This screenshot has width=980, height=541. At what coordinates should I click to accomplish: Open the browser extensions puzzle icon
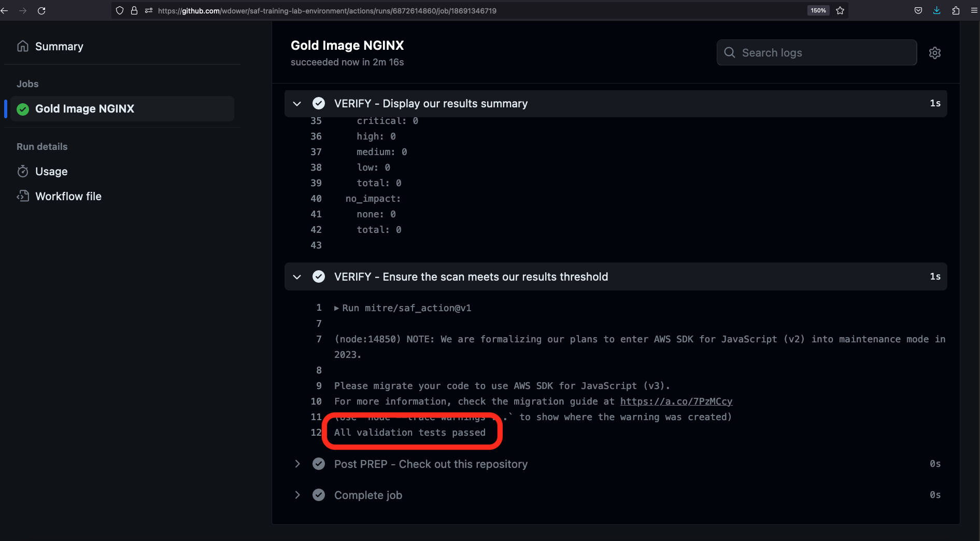tap(956, 10)
